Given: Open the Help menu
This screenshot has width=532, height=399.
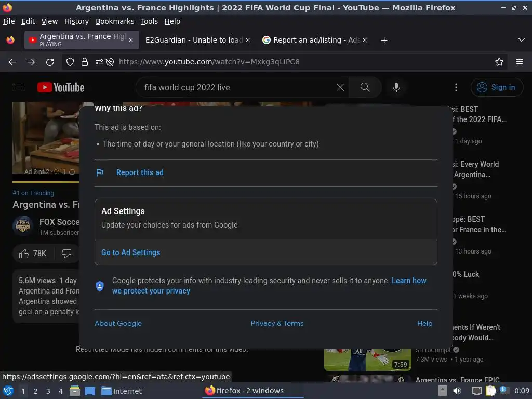Looking at the screenshot, I should point(172,21).
